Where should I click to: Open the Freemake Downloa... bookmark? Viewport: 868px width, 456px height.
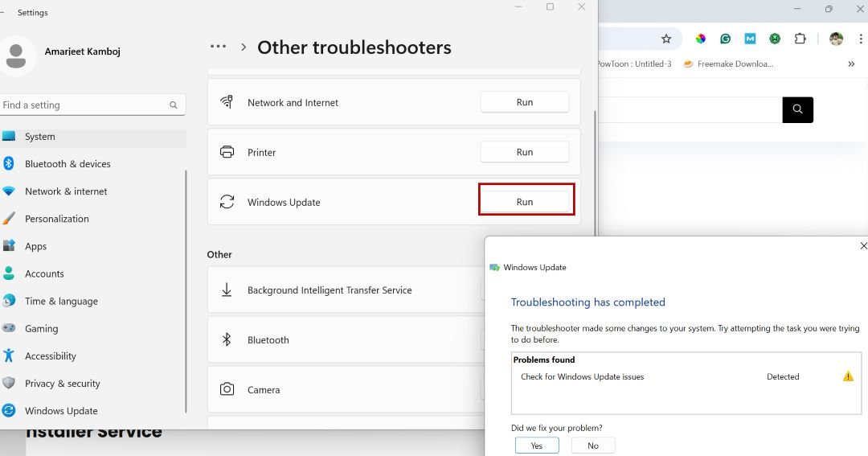[728, 64]
